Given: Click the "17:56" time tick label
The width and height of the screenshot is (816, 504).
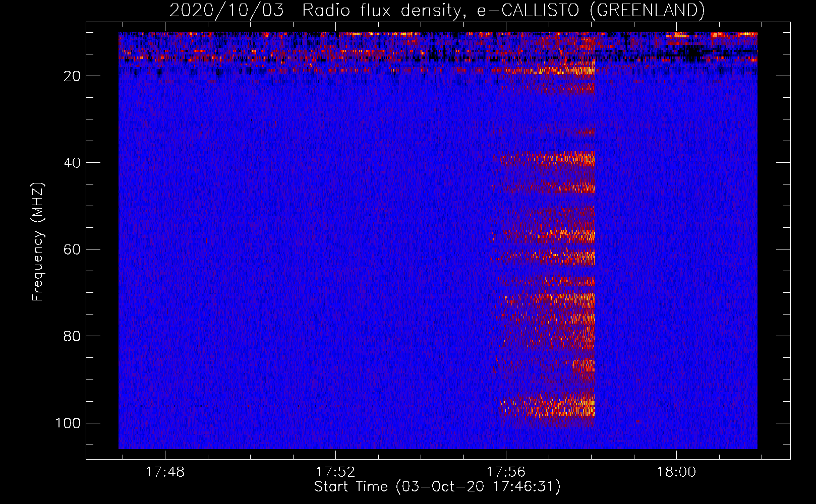Looking at the screenshot, I should 506,472.
